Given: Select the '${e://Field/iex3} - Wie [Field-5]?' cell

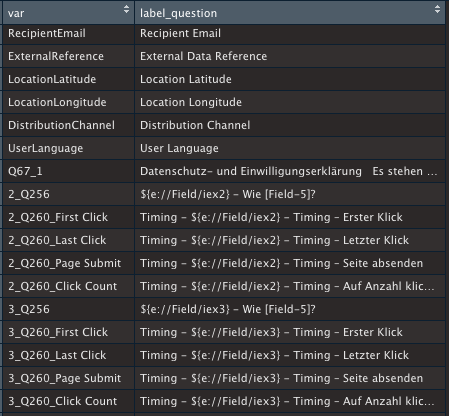Looking at the screenshot, I should click(x=290, y=309).
